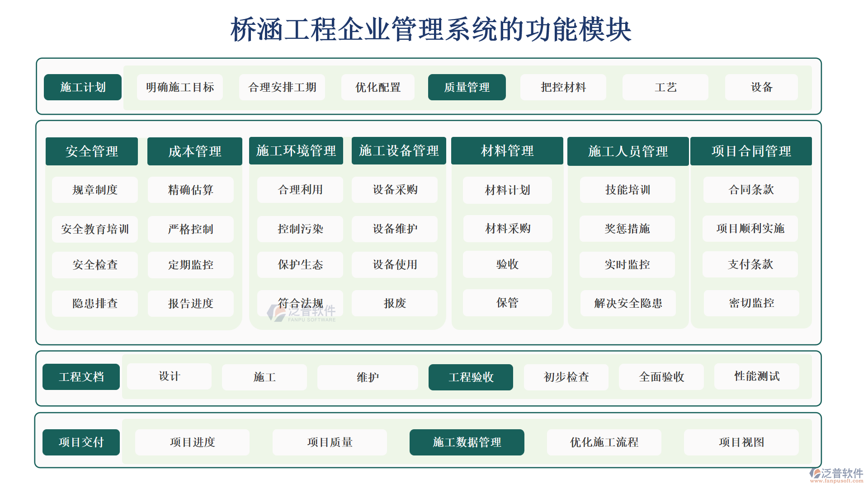Select the 施工计划 module header

click(x=83, y=87)
